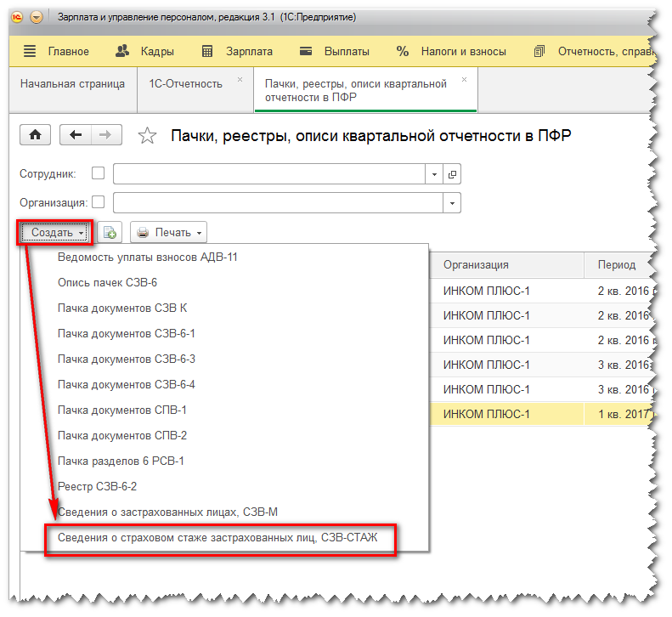Open the main sections hamburger menu icon
The image size is (672, 617).
tap(30, 51)
